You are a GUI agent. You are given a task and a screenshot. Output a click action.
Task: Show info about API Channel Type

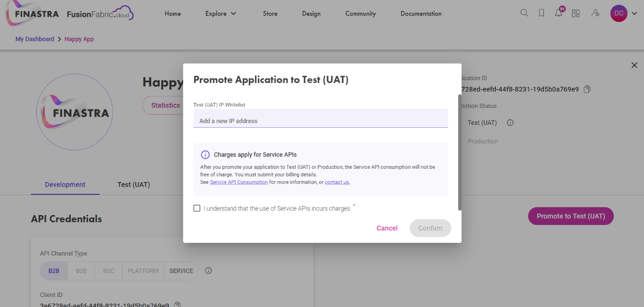click(209, 271)
